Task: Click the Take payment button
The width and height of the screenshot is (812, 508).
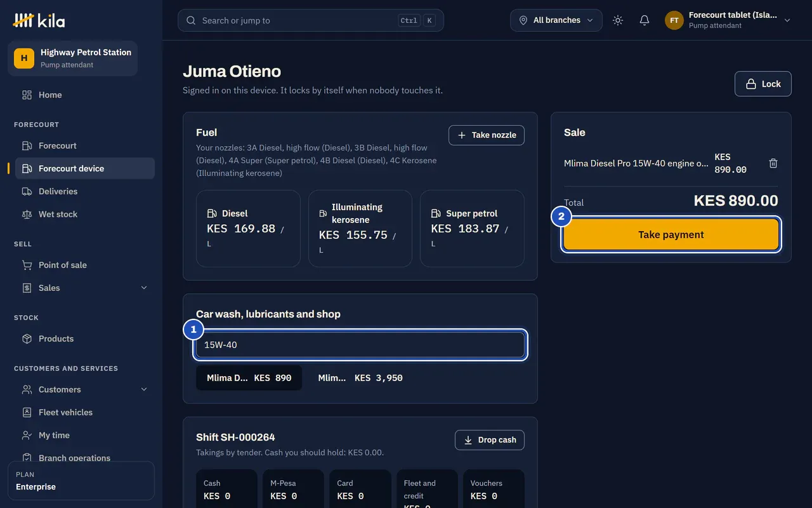Action: [671, 234]
